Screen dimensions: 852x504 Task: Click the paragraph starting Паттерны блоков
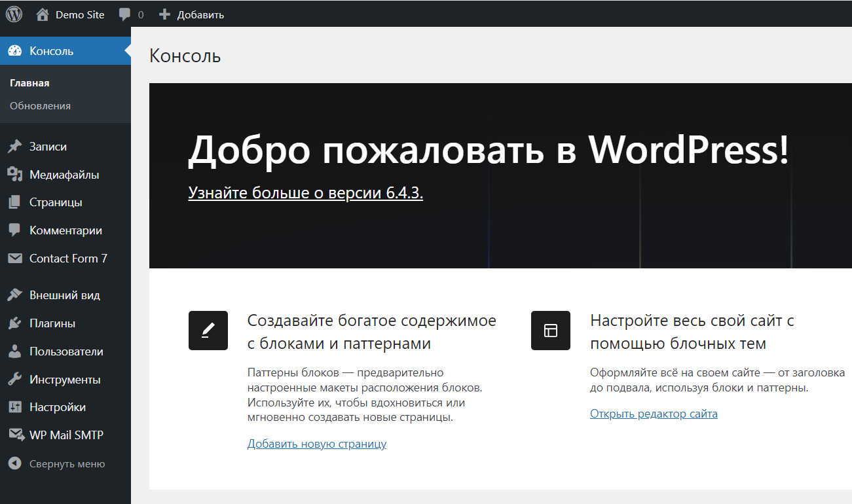(365, 395)
